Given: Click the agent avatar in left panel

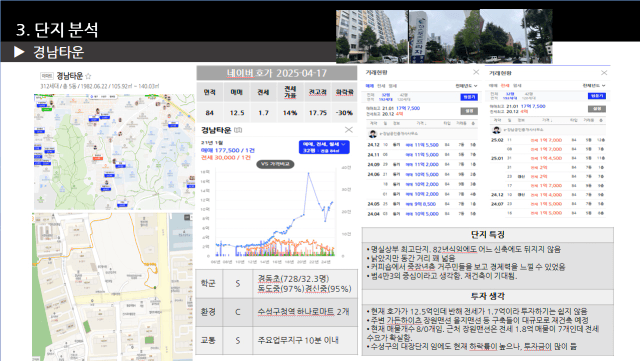Looking at the screenshot, I should click(x=372, y=134).
